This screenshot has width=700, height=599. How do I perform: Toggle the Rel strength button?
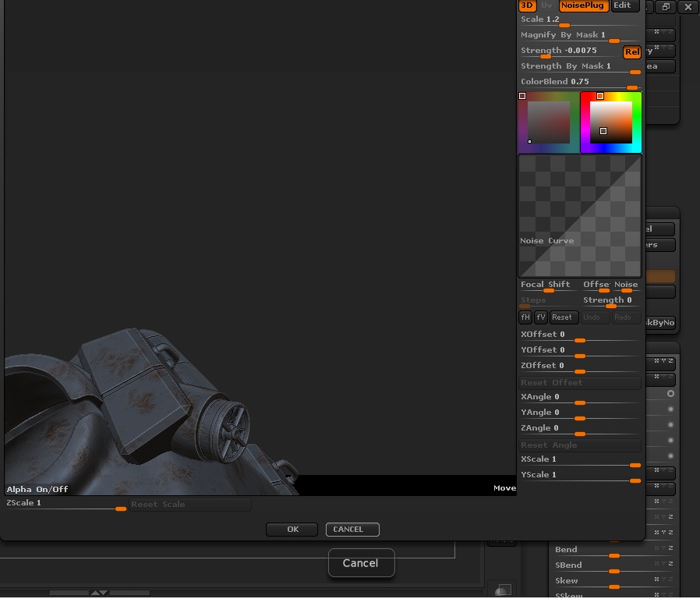(631, 52)
